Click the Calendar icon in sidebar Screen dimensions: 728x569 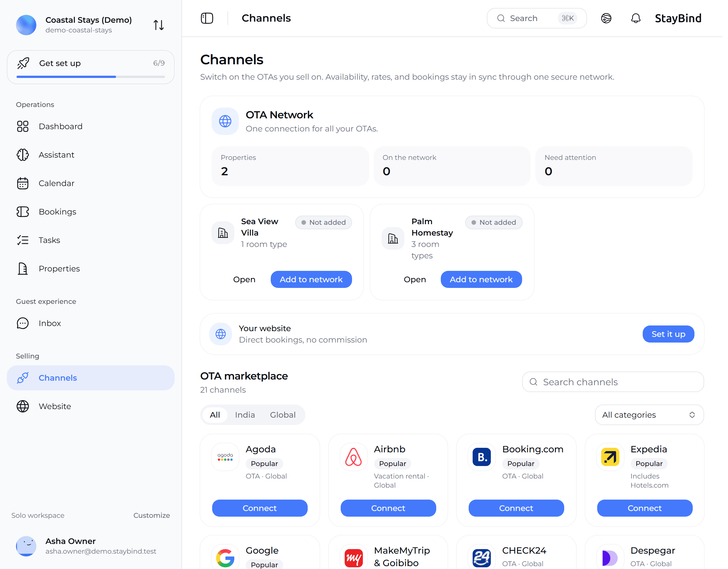coord(23,183)
